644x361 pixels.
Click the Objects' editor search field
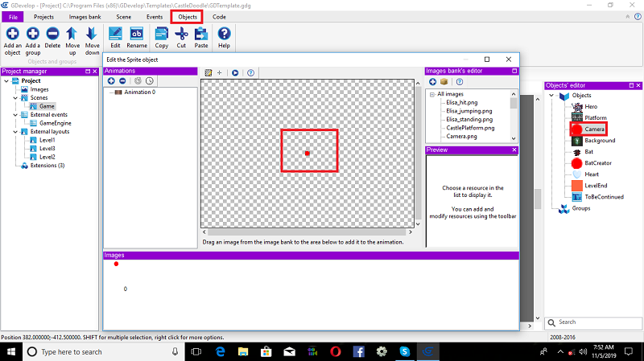tap(593, 322)
